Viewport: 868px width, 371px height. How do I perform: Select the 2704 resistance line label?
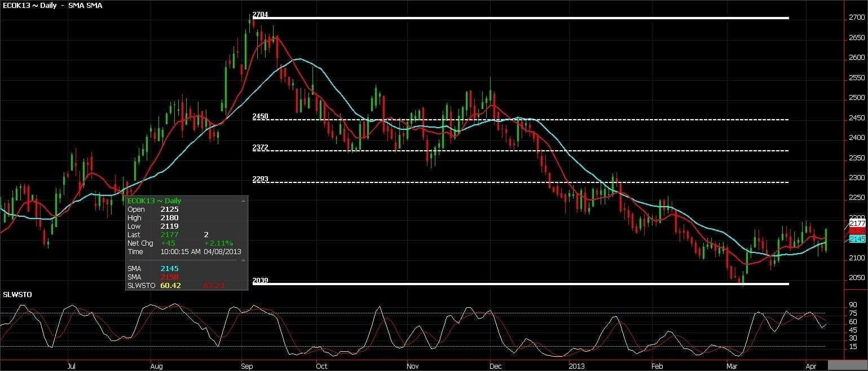[x=260, y=15]
